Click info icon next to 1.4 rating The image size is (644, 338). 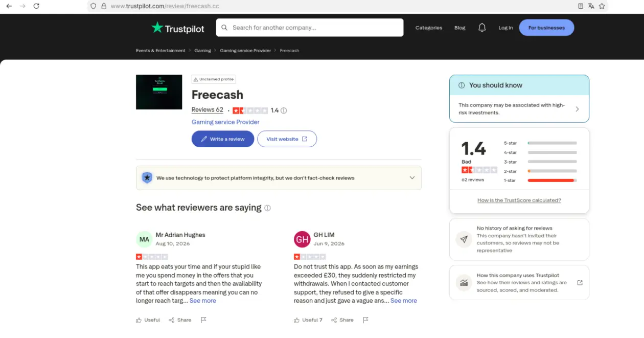(x=284, y=110)
